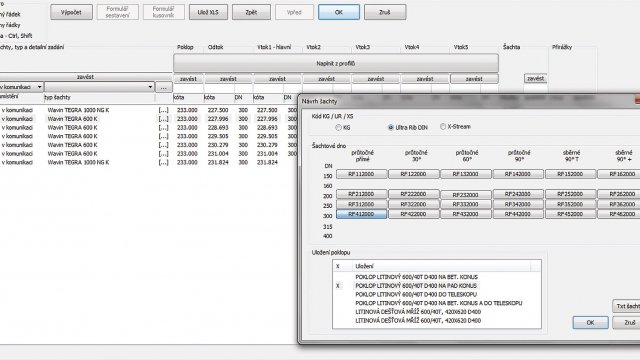Pick shaft base RF222000
640x360 pixels.
413,194
